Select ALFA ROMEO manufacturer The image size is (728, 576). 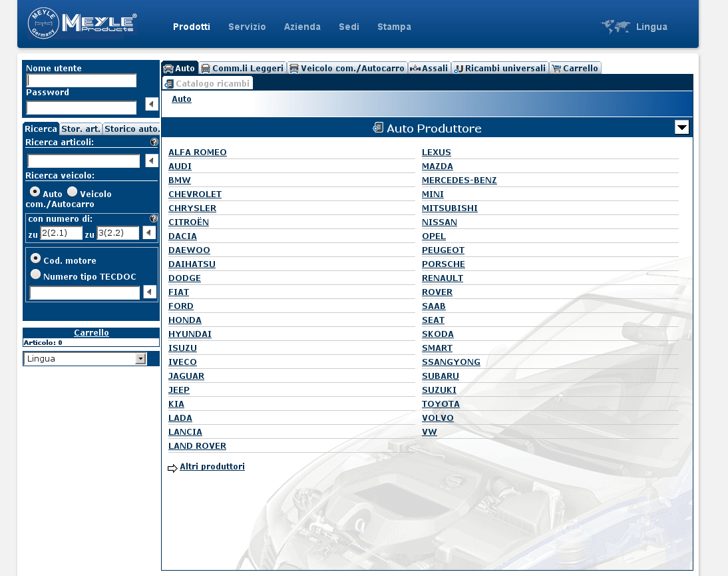coord(198,152)
